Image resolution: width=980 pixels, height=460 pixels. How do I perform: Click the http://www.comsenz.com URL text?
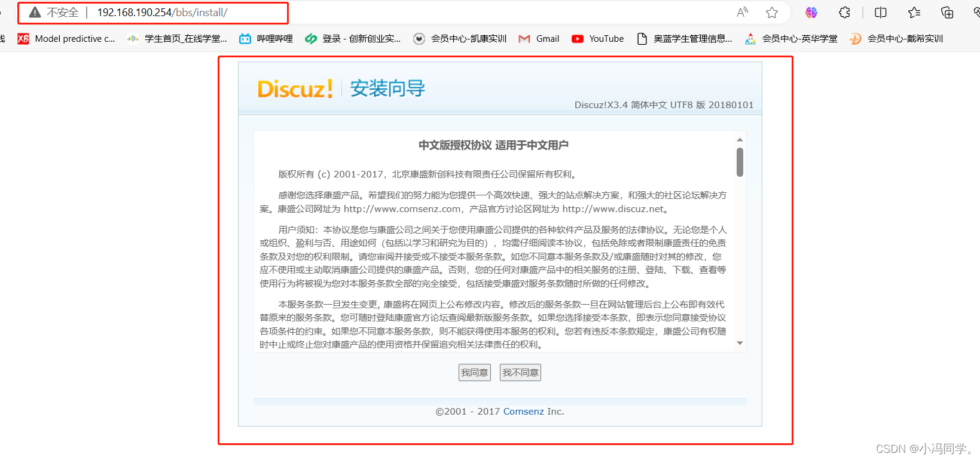(x=402, y=209)
